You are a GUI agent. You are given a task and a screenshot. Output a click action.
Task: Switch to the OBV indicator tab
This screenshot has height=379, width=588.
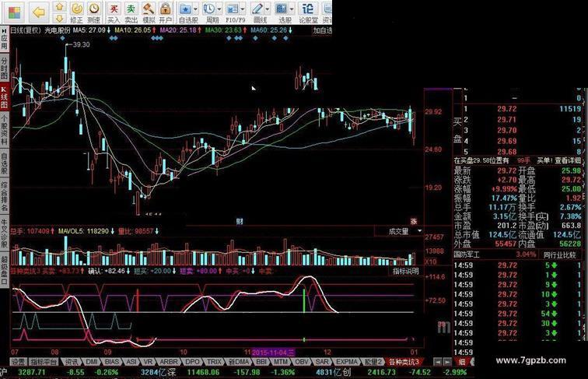(x=302, y=362)
